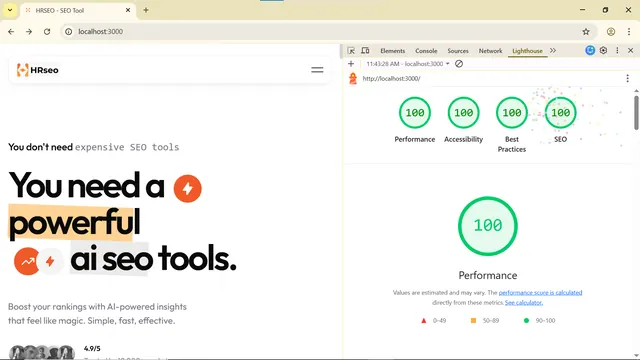
Task: Click the '4.9/5' rating text
Action: pyautogui.click(x=92, y=349)
